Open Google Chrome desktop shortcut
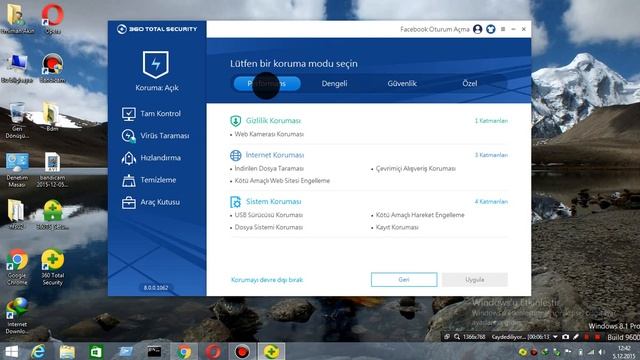The height and width of the screenshot is (360, 640). (x=17, y=267)
